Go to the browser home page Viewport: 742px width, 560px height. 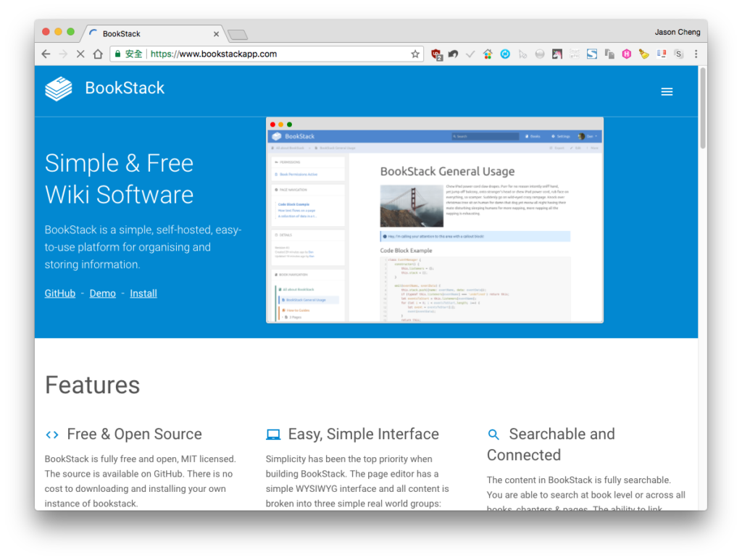click(98, 54)
